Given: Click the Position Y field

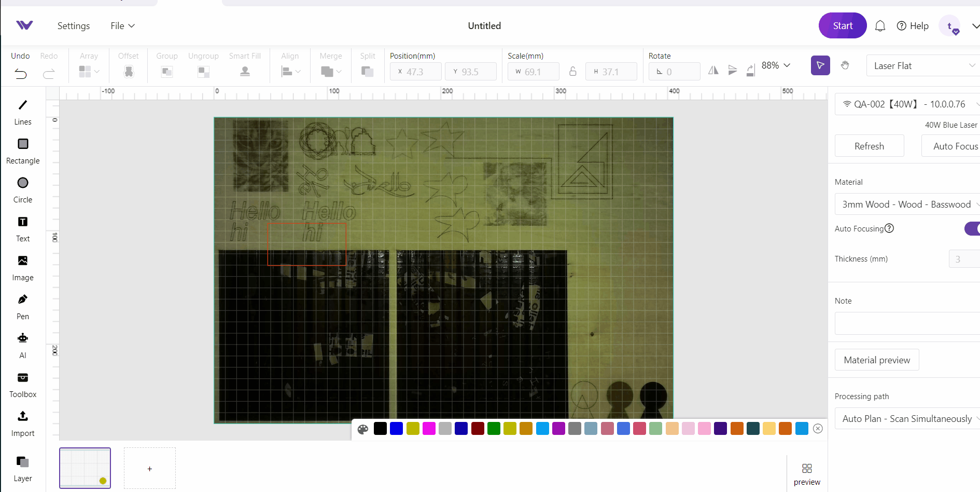Looking at the screenshot, I should (471, 72).
